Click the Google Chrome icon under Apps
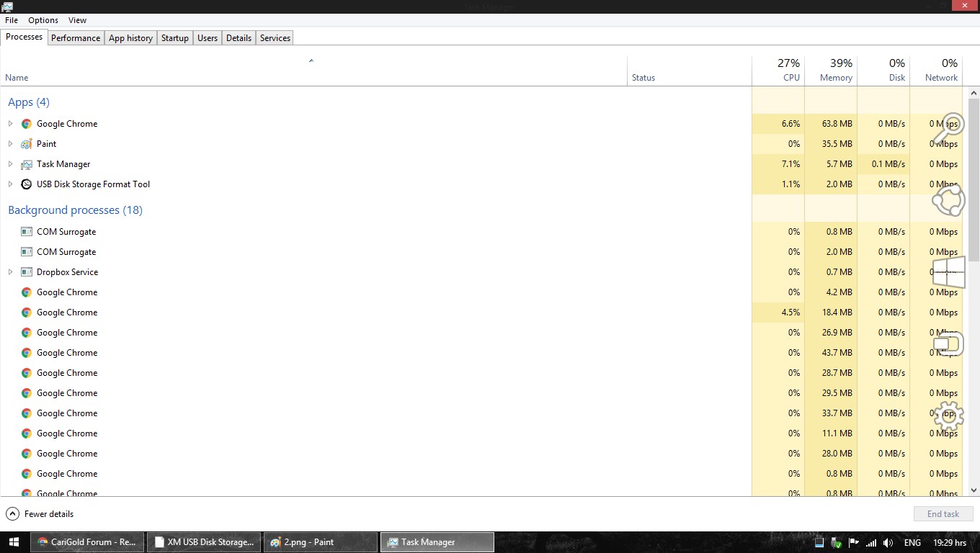This screenshot has height=553, width=980. tap(27, 124)
